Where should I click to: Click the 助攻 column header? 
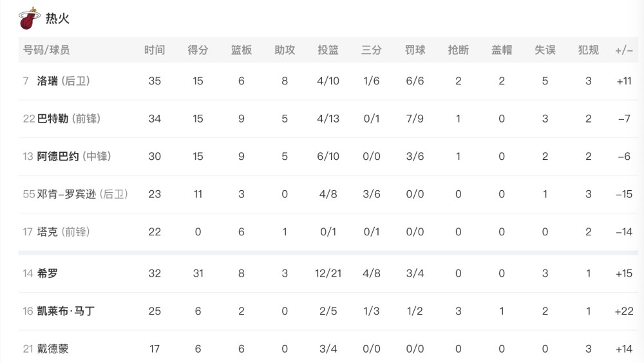[x=285, y=50]
